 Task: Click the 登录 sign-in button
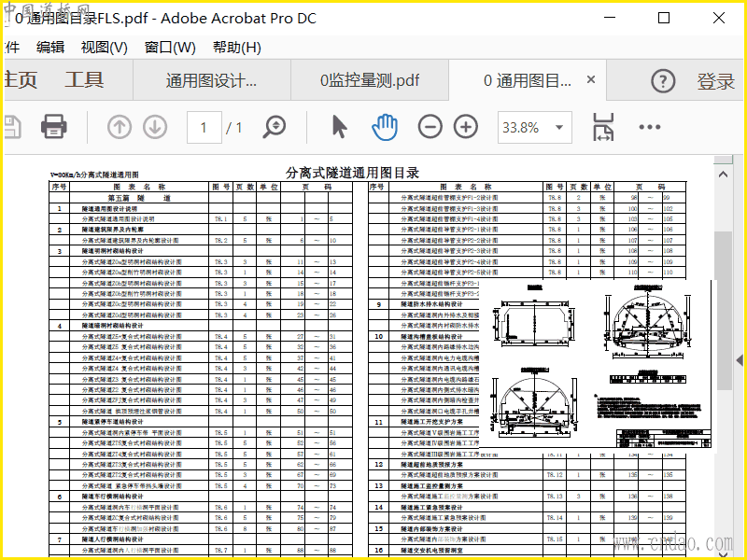coord(715,81)
